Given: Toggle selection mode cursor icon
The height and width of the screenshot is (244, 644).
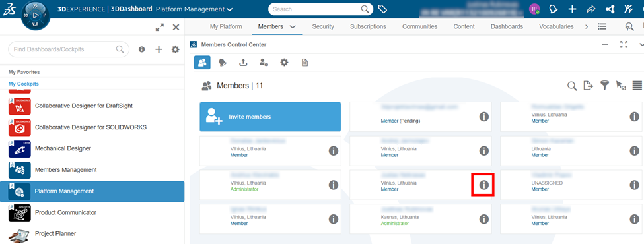Looking at the screenshot, I should (621, 85).
